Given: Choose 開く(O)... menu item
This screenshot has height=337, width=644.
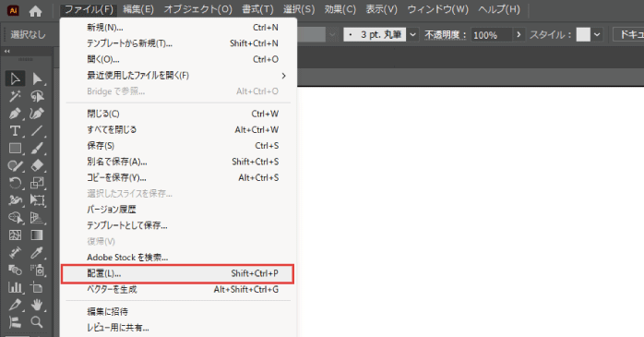Looking at the screenshot, I should click(178, 60).
